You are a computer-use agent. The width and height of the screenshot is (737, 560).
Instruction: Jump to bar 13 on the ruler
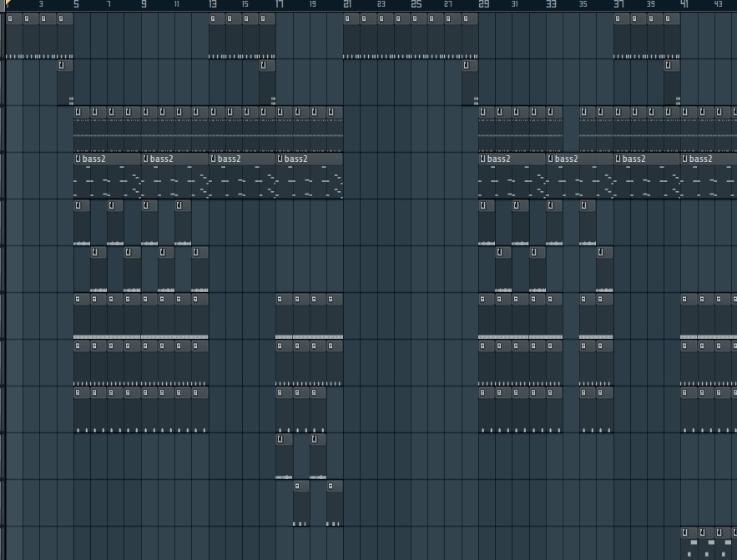[212, 5]
